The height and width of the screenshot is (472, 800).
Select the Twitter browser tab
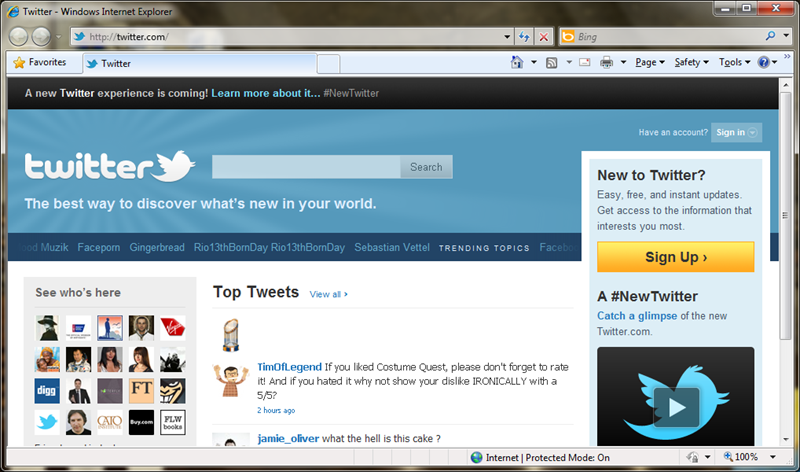[x=199, y=63]
